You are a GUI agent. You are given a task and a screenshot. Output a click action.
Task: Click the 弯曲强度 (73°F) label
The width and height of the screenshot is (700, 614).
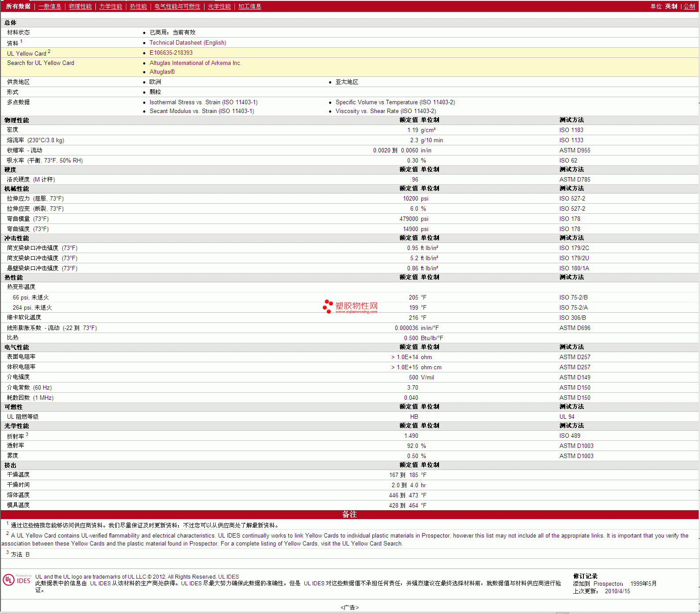pyautogui.click(x=28, y=229)
